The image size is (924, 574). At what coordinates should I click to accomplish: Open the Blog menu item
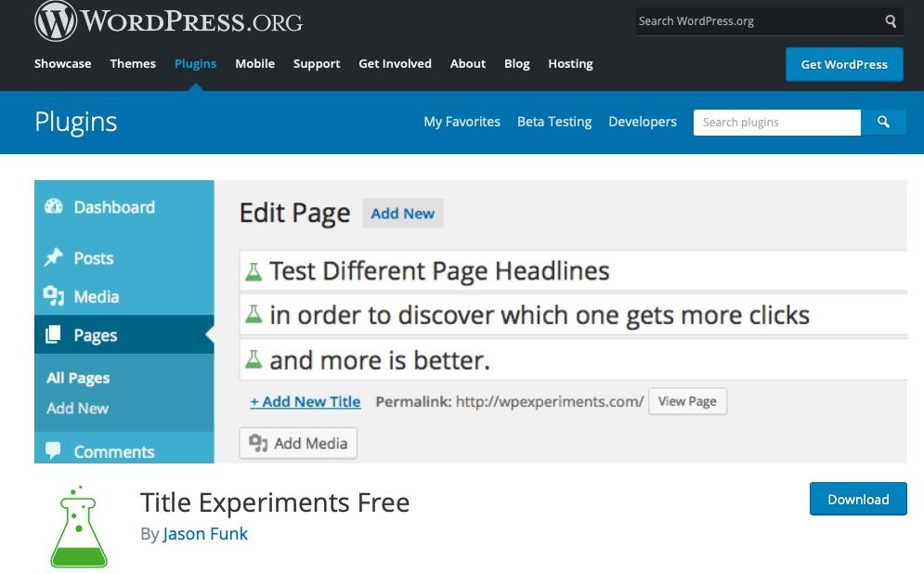(x=517, y=64)
